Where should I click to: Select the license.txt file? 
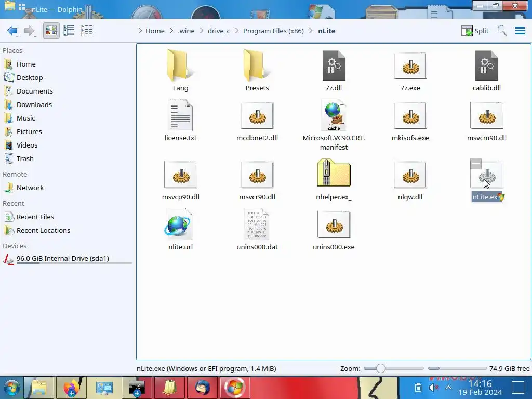(x=180, y=120)
